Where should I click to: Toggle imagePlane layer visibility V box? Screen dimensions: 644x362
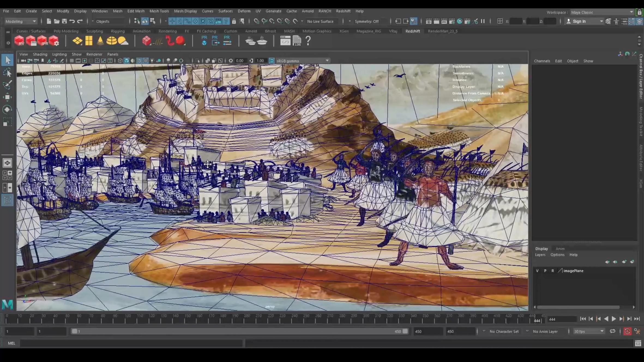[x=537, y=271]
